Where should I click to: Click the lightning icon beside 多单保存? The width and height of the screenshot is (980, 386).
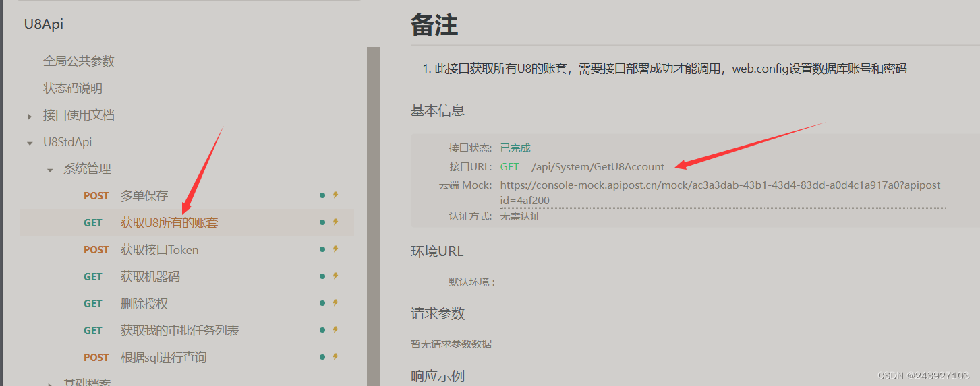click(x=335, y=195)
